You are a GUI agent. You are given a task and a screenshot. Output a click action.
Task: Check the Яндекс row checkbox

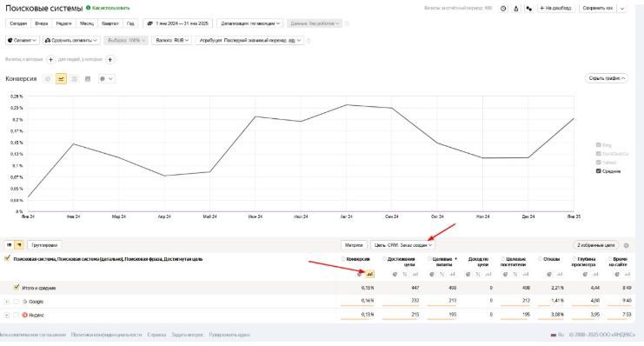pyautogui.click(x=16, y=316)
